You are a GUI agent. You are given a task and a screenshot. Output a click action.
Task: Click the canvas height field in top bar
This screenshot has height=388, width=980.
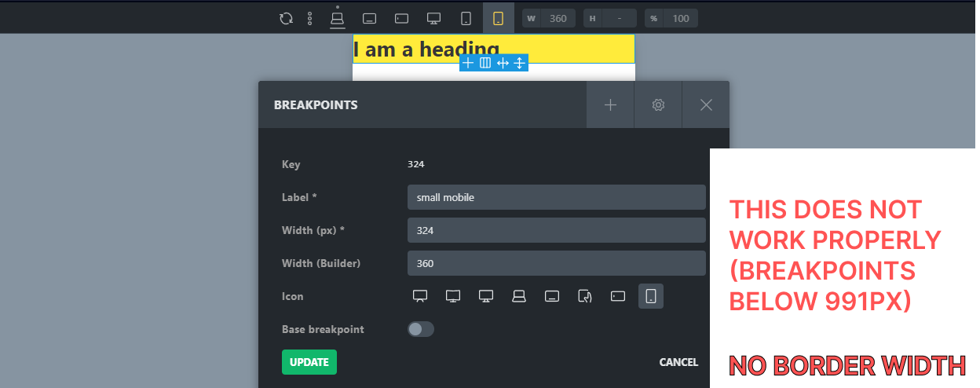(x=620, y=18)
